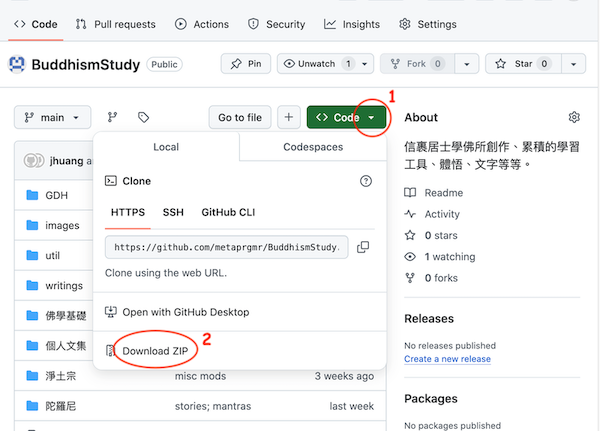Click the Packages heading link
Screen dimensions: 600x431
[x=430, y=399]
